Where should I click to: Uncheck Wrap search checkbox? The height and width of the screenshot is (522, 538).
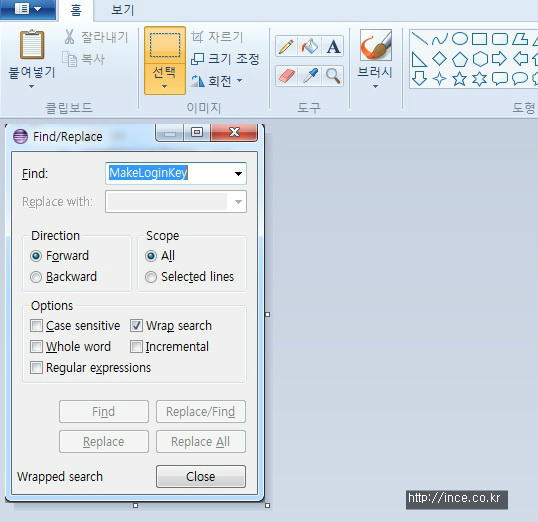[136, 325]
